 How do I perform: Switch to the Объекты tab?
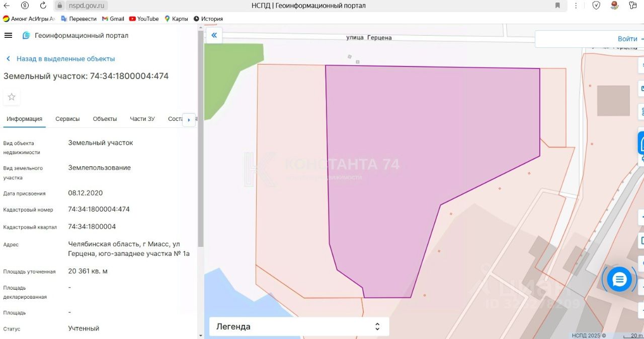105,119
